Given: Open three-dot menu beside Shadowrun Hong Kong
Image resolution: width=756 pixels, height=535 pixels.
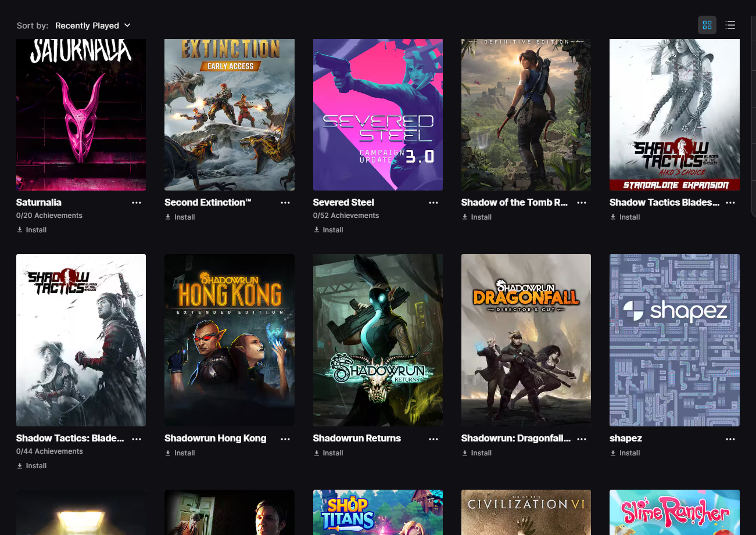Looking at the screenshot, I should [x=285, y=439].
